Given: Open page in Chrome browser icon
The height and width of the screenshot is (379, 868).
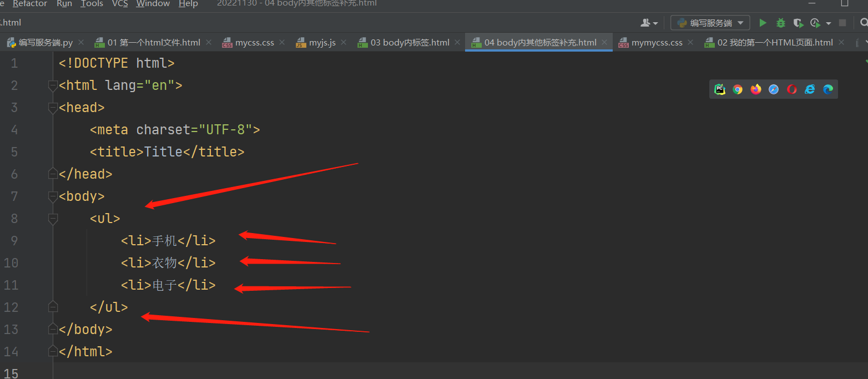Looking at the screenshot, I should (738, 89).
